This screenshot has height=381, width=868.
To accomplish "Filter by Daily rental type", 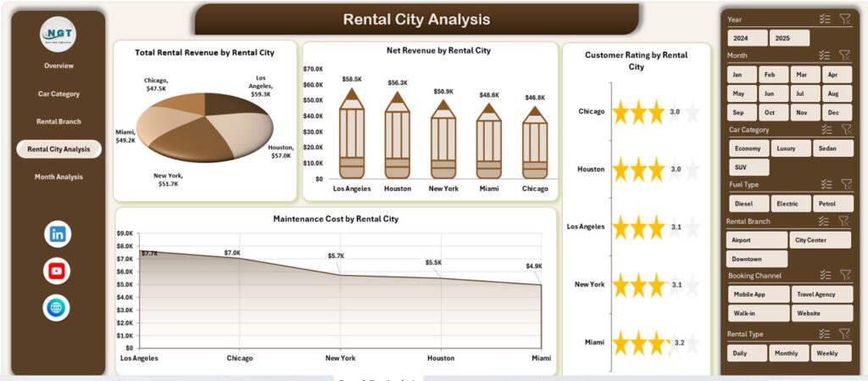I will [x=748, y=353].
